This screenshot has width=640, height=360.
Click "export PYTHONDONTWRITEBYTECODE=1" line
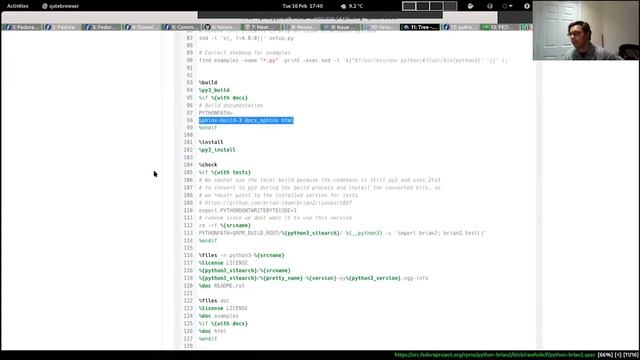[248, 211]
